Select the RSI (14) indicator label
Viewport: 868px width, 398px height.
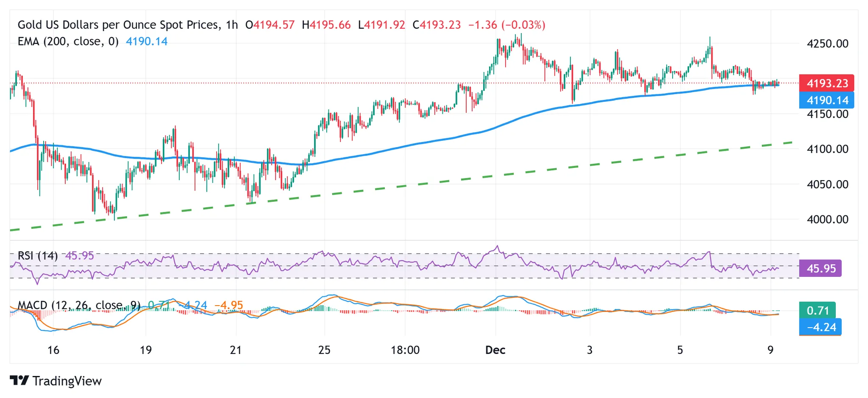38,256
